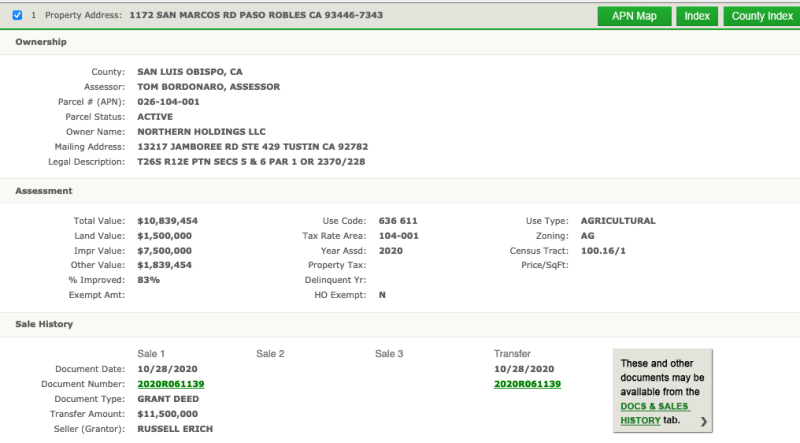This screenshot has width=800, height=443.
Task: Select HO Exempt value N
Action: [382, 295]
